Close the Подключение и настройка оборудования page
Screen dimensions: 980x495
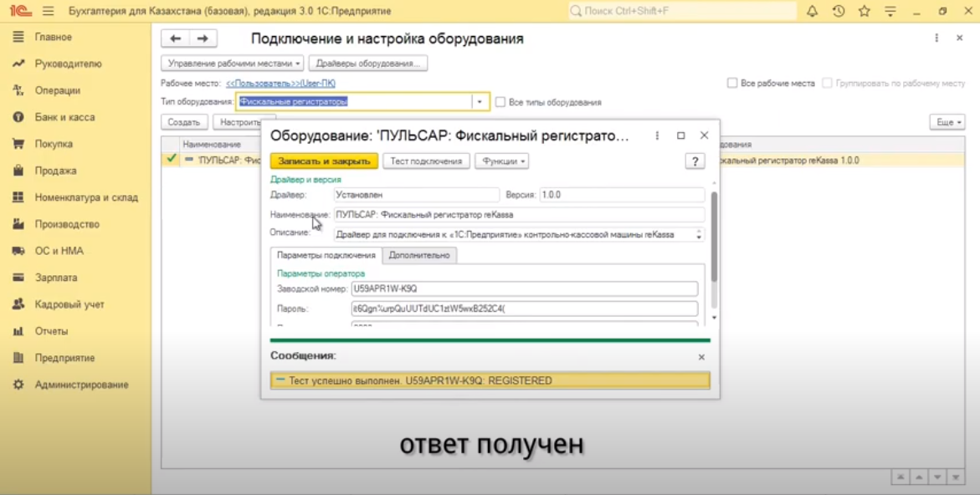(959, 38)
